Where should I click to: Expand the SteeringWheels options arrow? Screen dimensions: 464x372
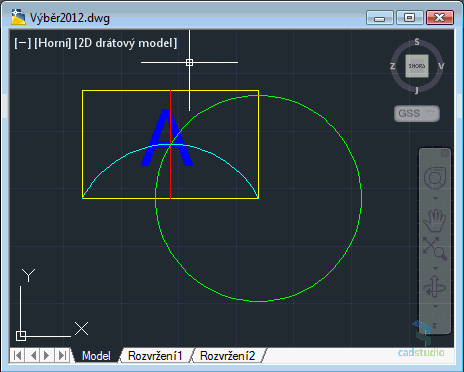pyautogui.click(x=435, y=199)
